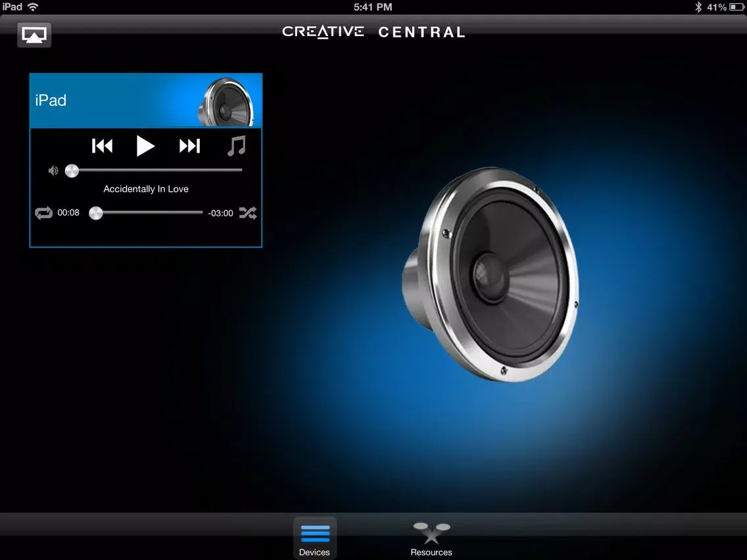The width and height of the screenshot is (747, 560).
Task: Click the song progress slider knob
Action: point(96,213)
